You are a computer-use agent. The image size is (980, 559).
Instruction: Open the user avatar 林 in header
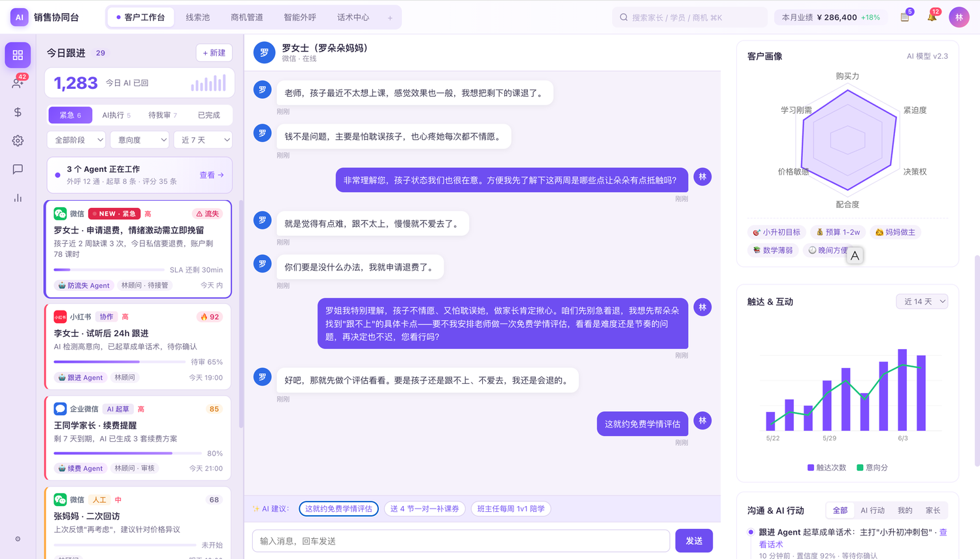[x=959, y=17]
